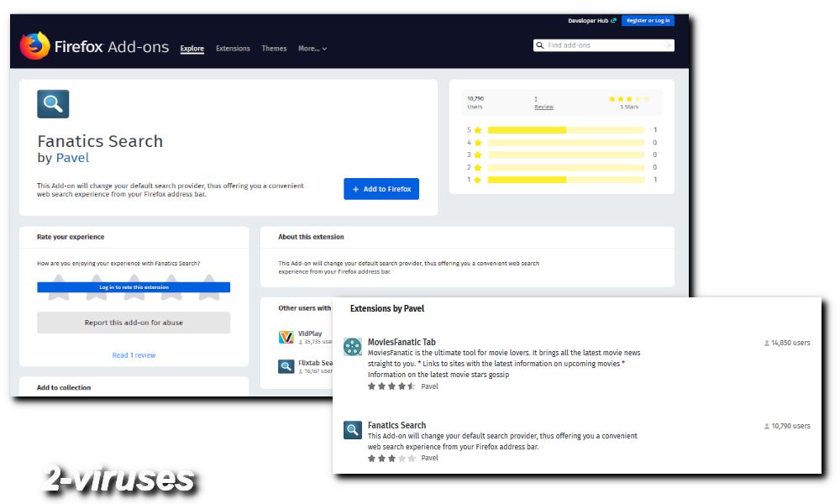The height and width of the screenshot is (504, 840).
Task: Click the Flixtab Search extension icon
Action: click(x=286, y=366)
